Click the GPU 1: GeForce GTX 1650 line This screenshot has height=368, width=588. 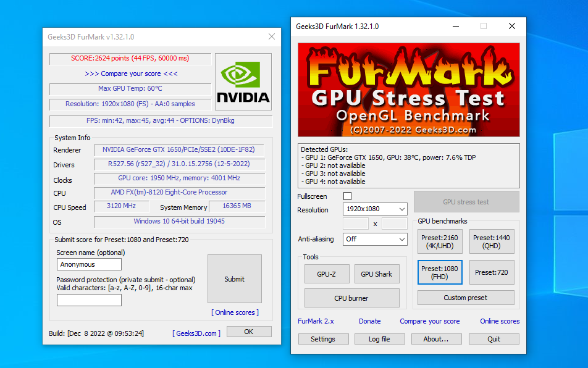coord(388,158)
